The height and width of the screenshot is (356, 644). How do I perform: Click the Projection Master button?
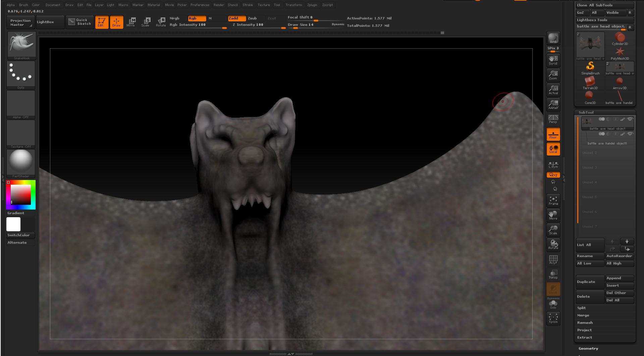20,22
